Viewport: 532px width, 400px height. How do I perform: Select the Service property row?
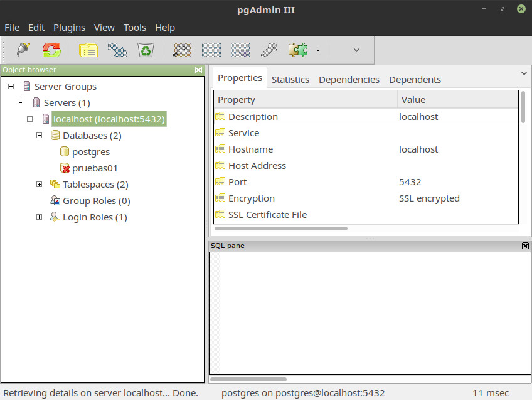click(x=366, y=132)
